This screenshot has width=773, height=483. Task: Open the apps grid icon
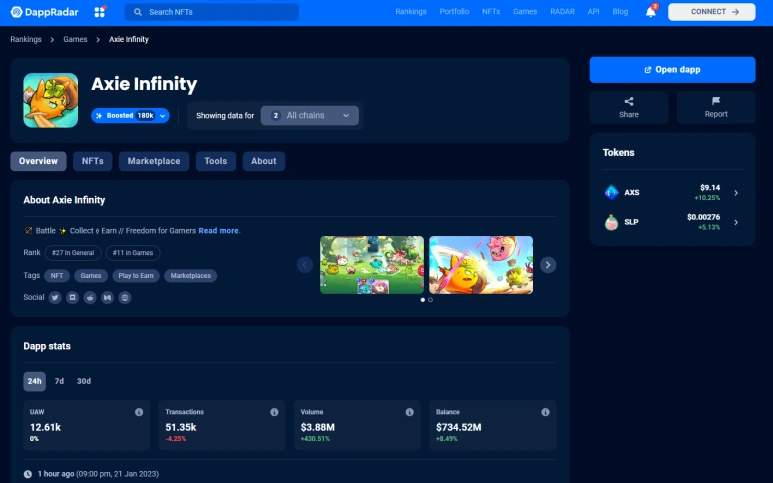(x=100, y=12)
